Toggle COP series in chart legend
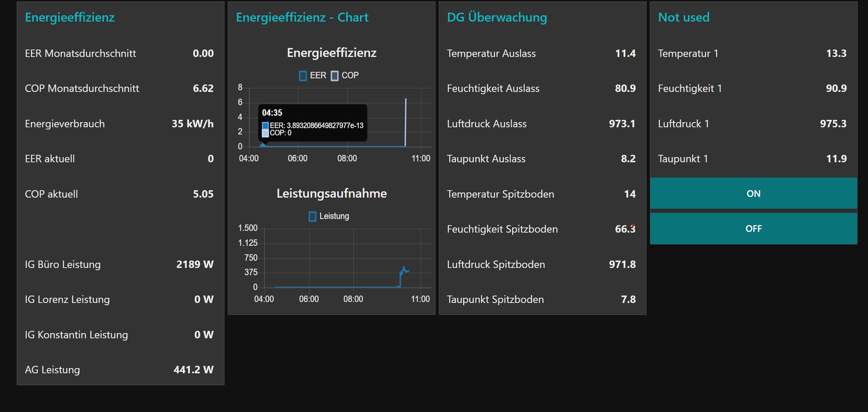Image resolution: width=868 pixels, height=412 pixels. pyautogui.click(x=349, y=76)
